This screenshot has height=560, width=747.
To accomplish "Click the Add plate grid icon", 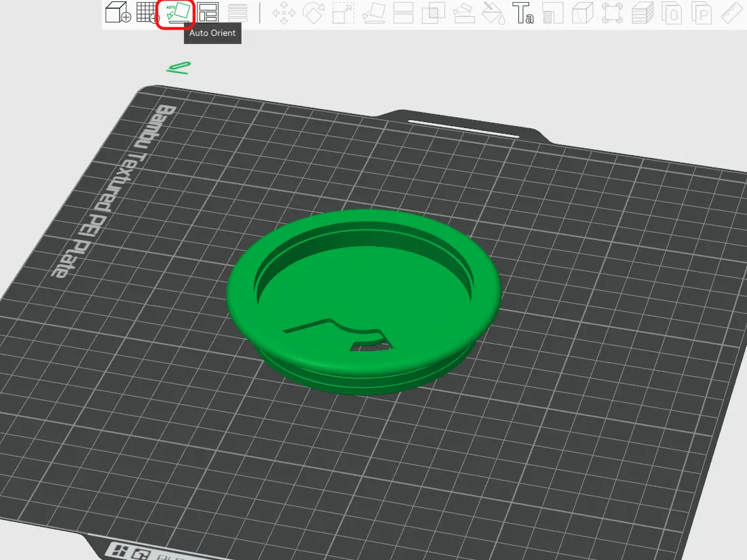I will (147, 12).
